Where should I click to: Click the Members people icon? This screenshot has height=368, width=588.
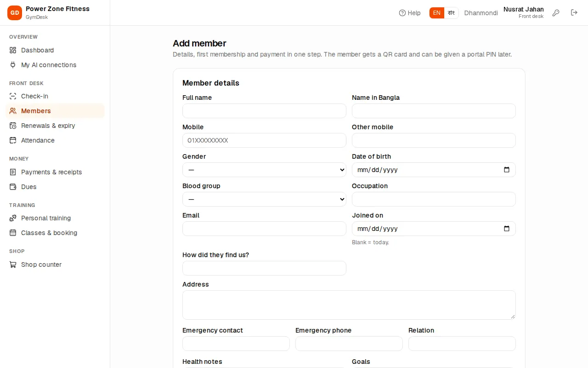13,111
